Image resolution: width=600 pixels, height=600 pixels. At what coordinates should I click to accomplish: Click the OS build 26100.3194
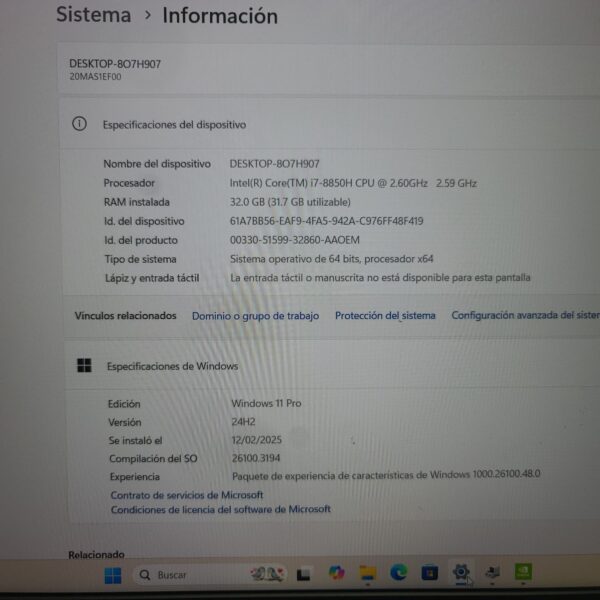pos(256,458)
